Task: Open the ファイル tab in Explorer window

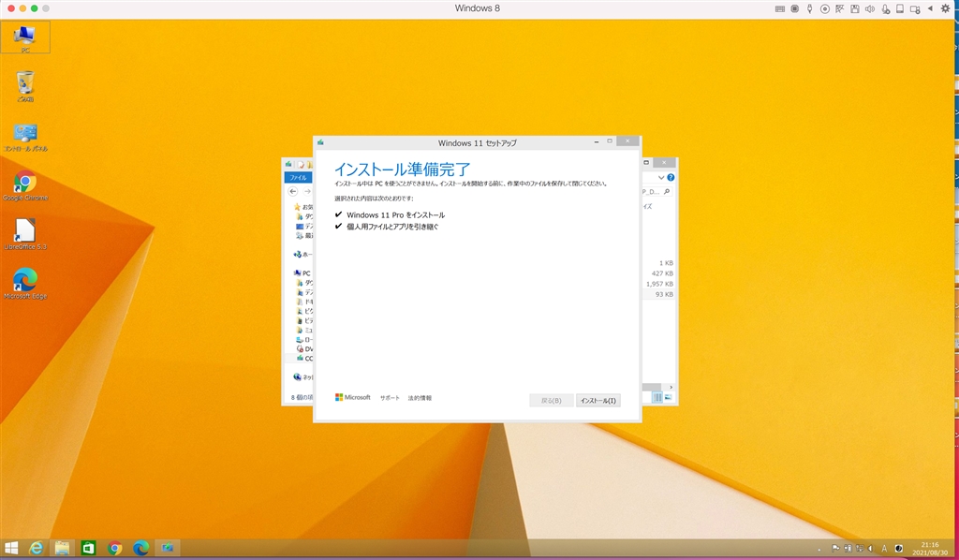Action: (298, 177)
